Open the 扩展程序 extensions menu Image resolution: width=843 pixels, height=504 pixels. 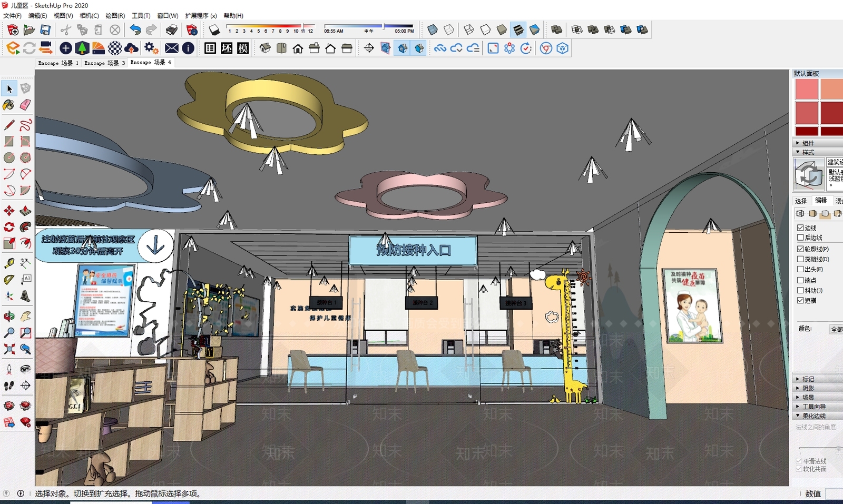pyautogui.click(x=201, y=16)
